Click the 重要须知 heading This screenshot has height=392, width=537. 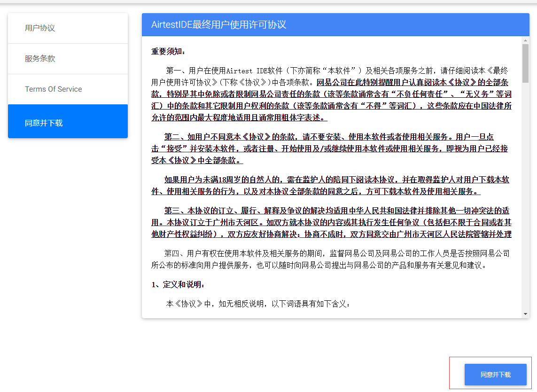[x=168, y=51]
